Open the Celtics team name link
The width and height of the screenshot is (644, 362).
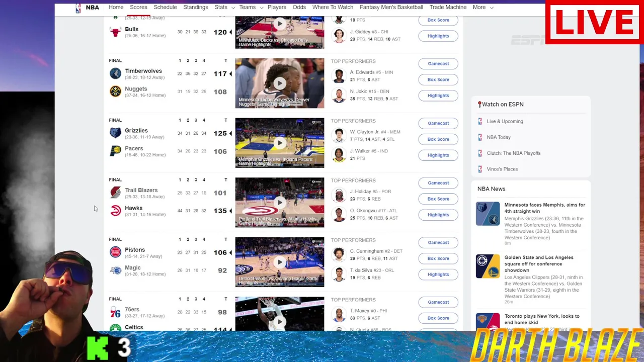pyautogui.click(x=134, y=327)
